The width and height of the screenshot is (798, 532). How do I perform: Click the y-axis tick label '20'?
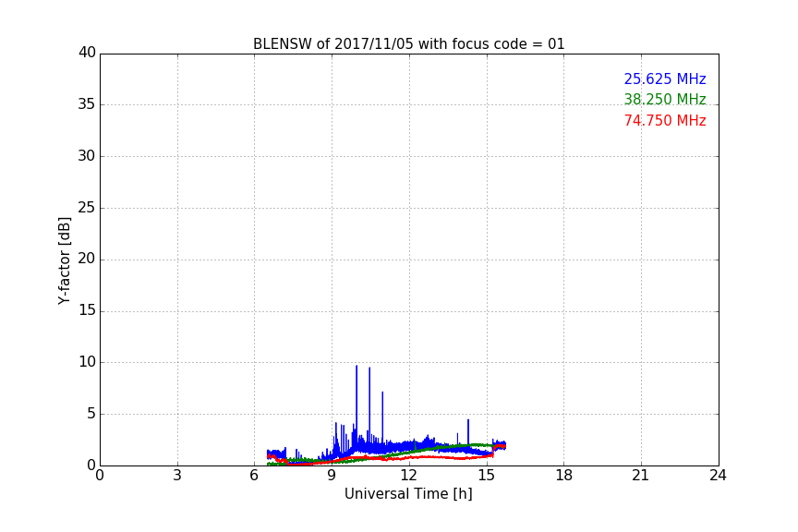[x=87, y=260]
